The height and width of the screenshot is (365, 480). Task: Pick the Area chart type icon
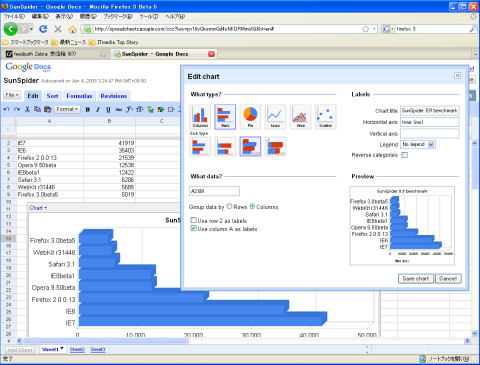tap(301, 117)
